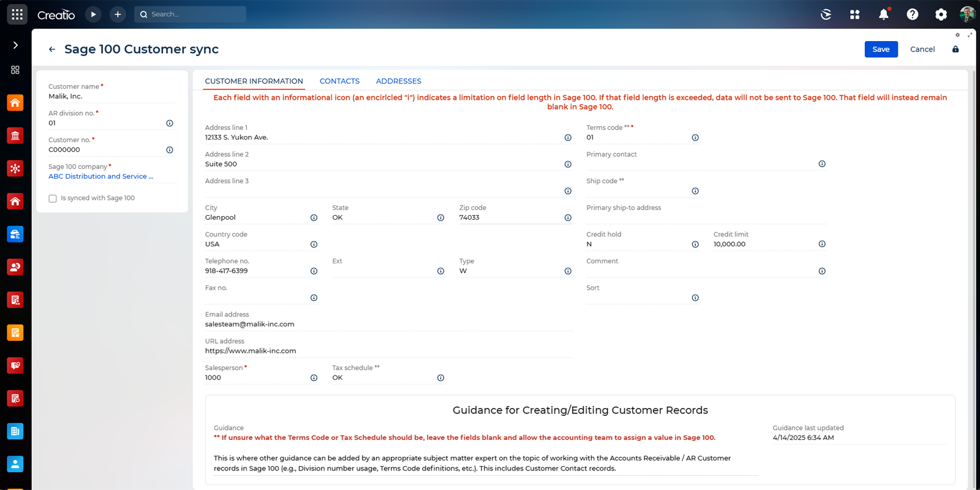
Task: Check the Is synced with Sage 100 box
Action: 53,198
